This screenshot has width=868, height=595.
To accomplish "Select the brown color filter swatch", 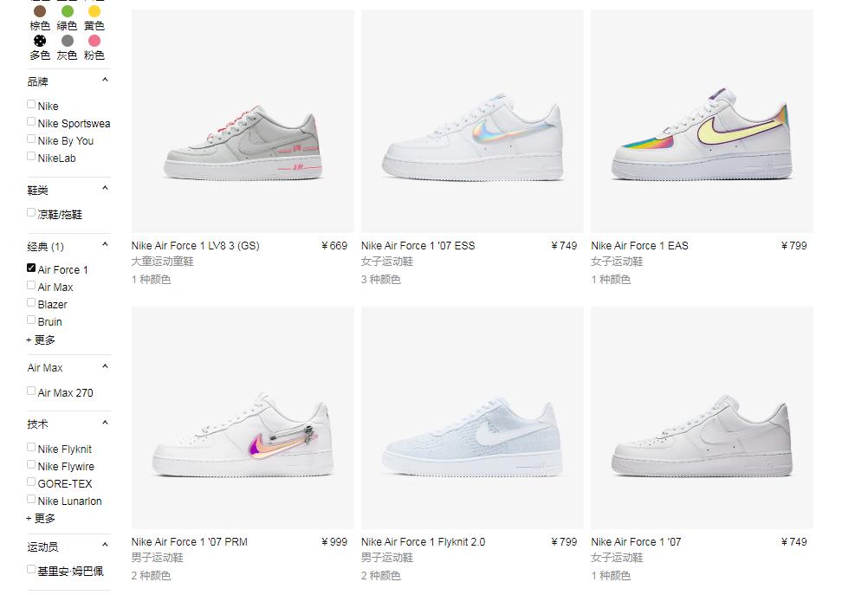I will tap(40, 11).
